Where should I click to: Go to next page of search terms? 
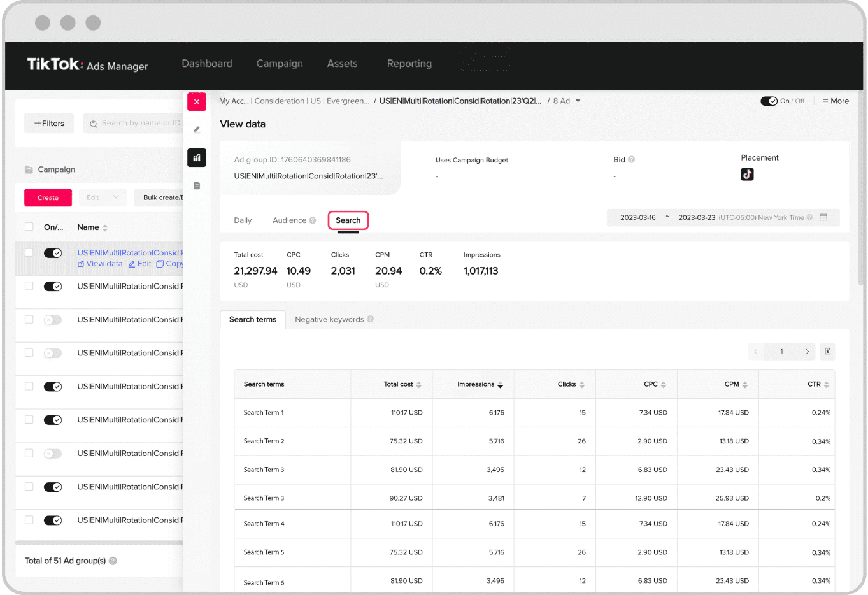tap(807, 352)
